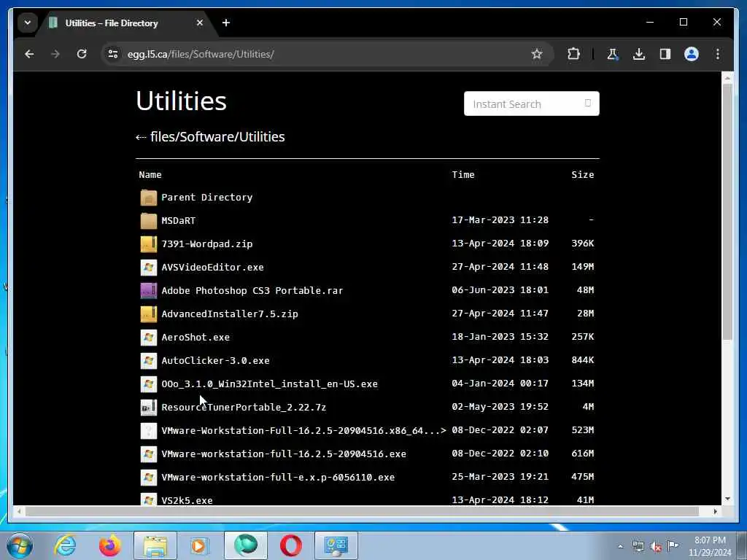The height and width of the screenshot is (560, 747).
Task: Sort listing by Size column
Action: (583, 175)
